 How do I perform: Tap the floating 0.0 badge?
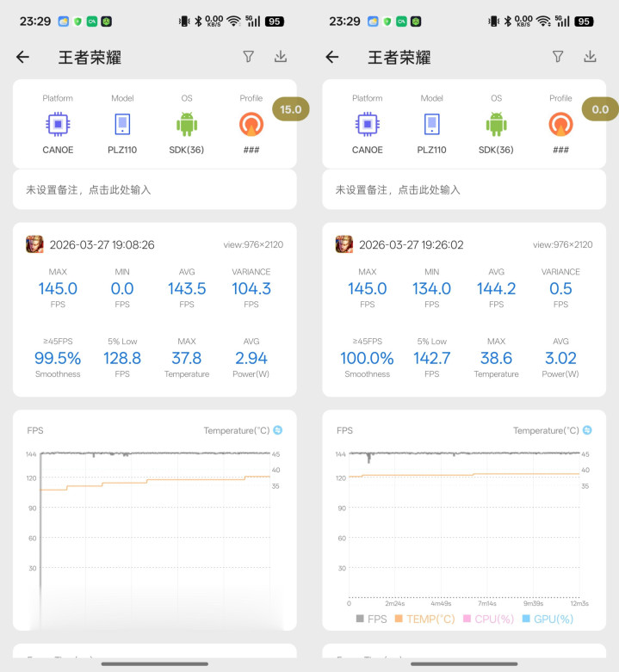pyautogui.click(x=600, y=109)
